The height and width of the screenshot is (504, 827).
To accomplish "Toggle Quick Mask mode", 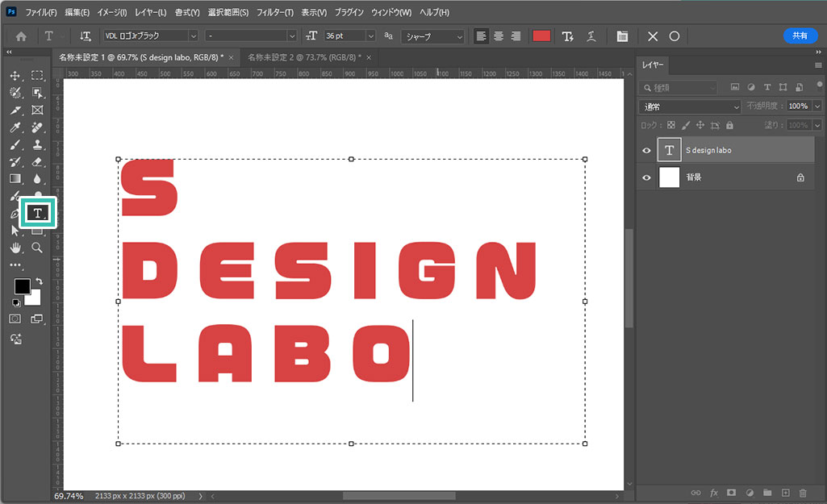I will click(15, 319).
